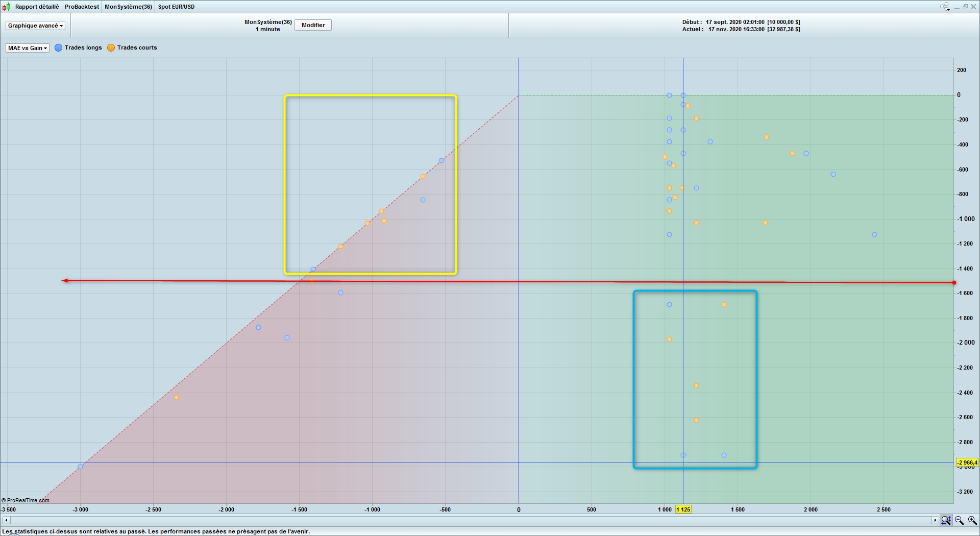Image resolution: width=980 pixels, height=536 pixels.
Task: Select the short trade point with MAE near -2 600
Action: click(696, 420)
